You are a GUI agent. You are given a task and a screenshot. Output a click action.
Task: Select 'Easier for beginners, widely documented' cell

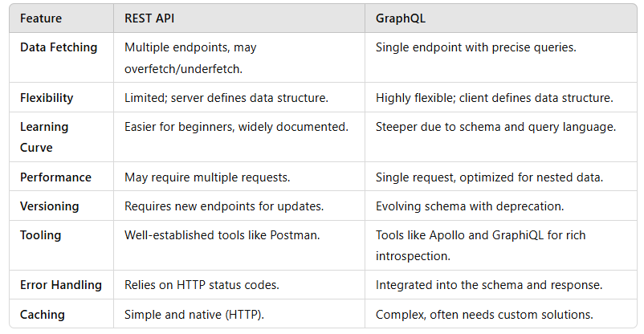point(236,127)
